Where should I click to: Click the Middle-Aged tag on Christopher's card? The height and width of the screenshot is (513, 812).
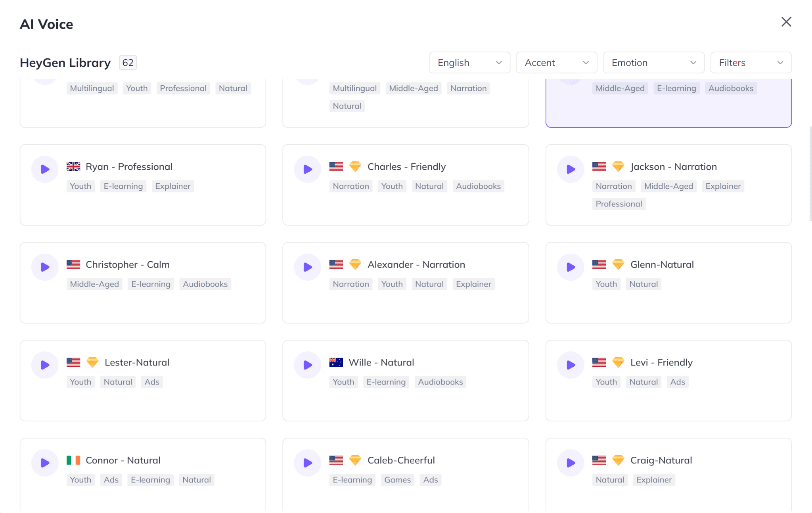(94, 284)
